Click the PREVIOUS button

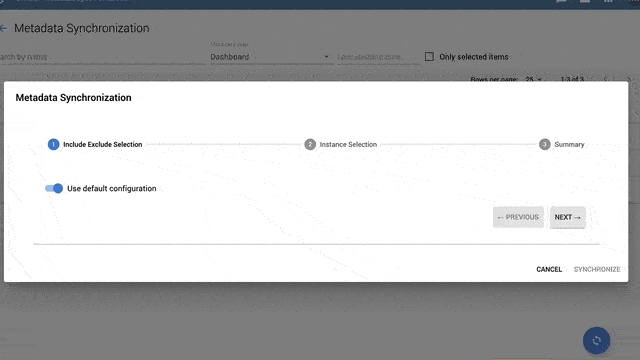[x=518, y=217]
